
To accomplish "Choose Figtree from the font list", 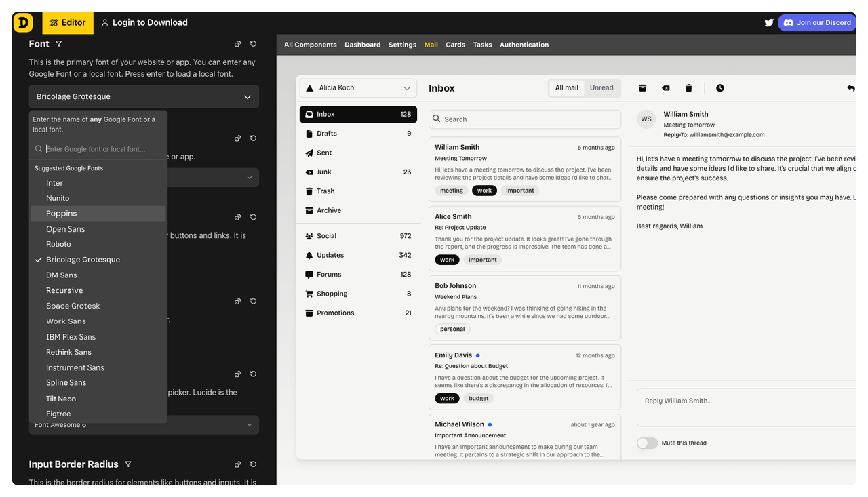I will pos(98,414).
